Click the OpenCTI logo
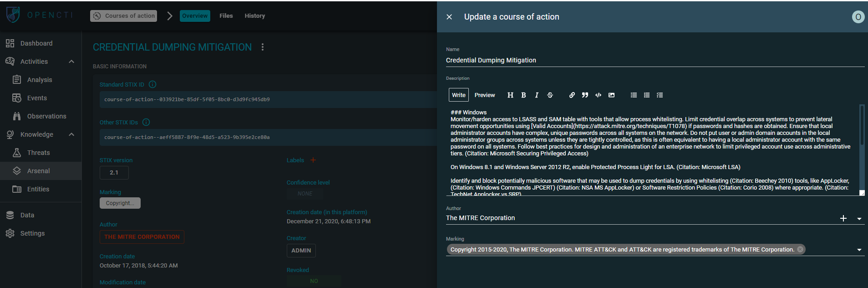 click(x=39, y=15)
